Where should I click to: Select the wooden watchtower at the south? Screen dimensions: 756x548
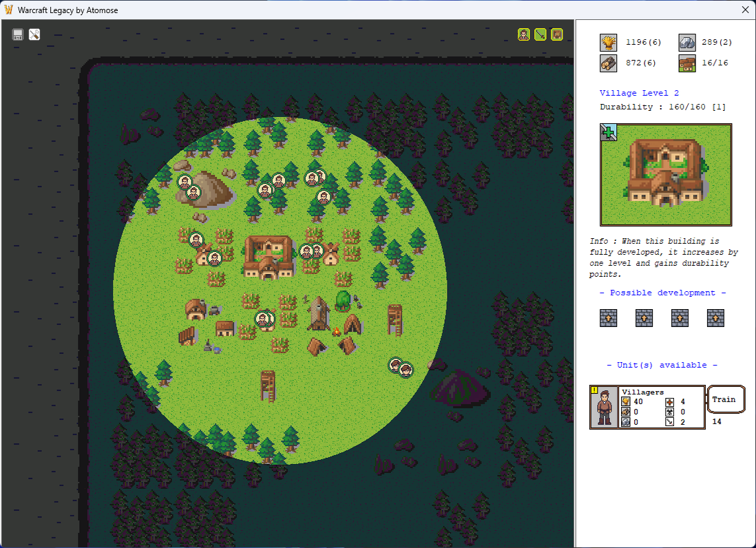point(268,386)
